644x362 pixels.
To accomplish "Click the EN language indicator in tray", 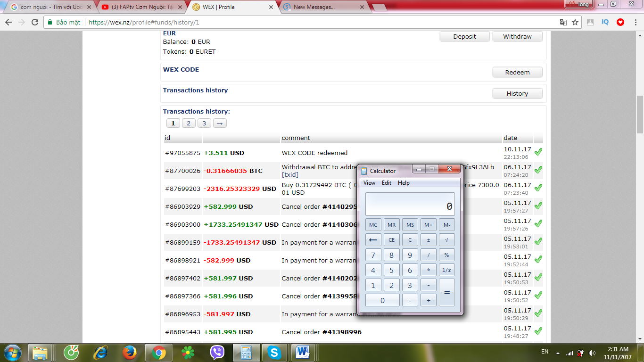I will (545, 352).
